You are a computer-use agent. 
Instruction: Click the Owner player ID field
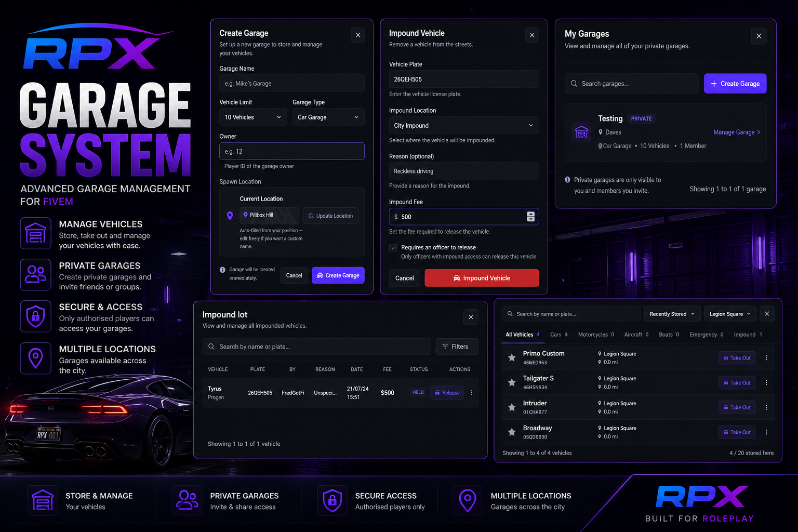coord(292,151)
